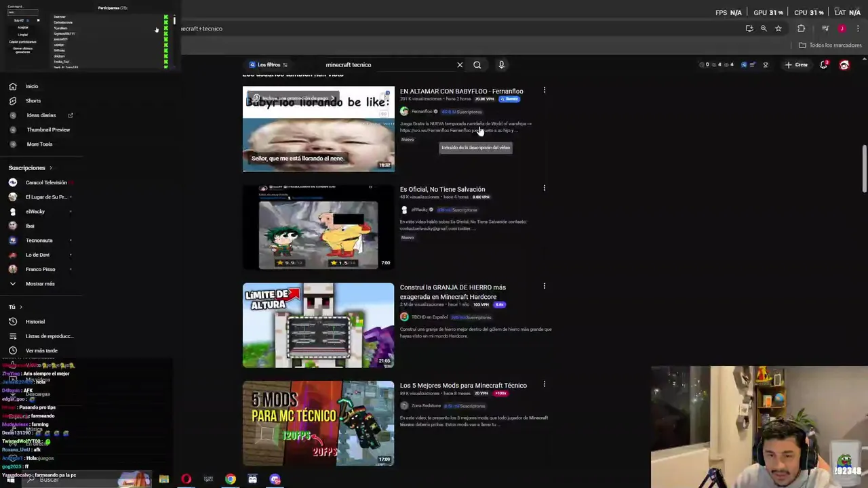Open Tecnonauta subscription channel
Viewport: 868px width, 488px height.
[41, 240]
